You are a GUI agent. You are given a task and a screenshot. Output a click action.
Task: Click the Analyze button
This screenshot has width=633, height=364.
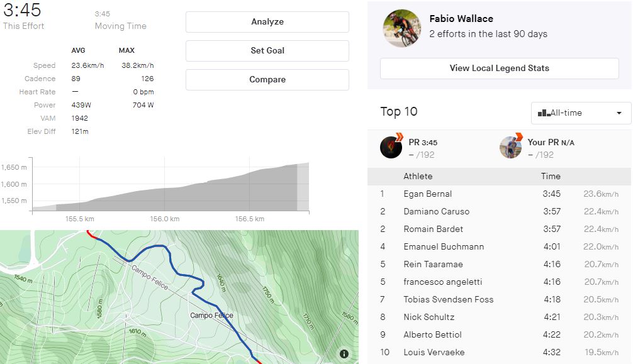[267, 22]
